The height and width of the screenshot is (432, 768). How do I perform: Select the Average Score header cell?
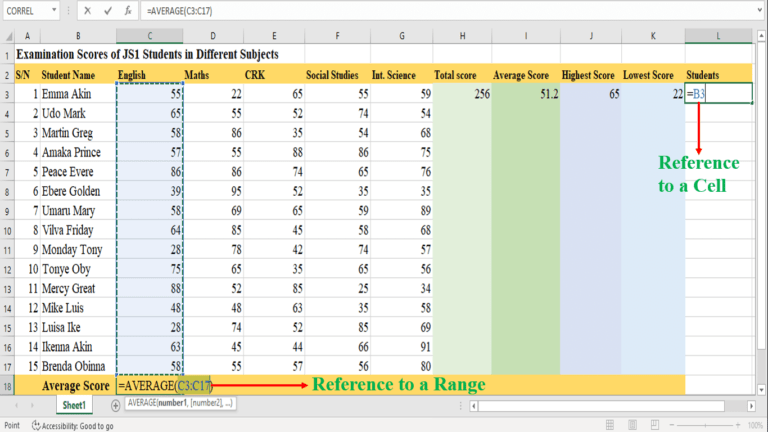(x=526, y=75)
